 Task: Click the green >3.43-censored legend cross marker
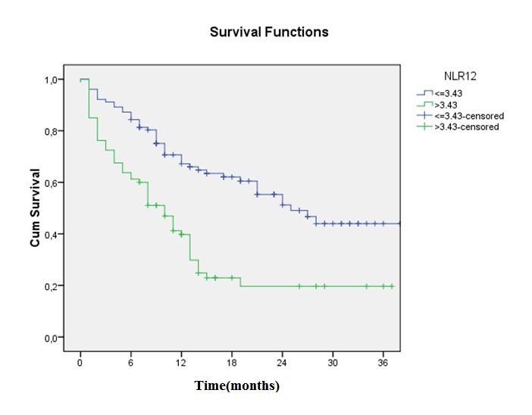(423, 127)
